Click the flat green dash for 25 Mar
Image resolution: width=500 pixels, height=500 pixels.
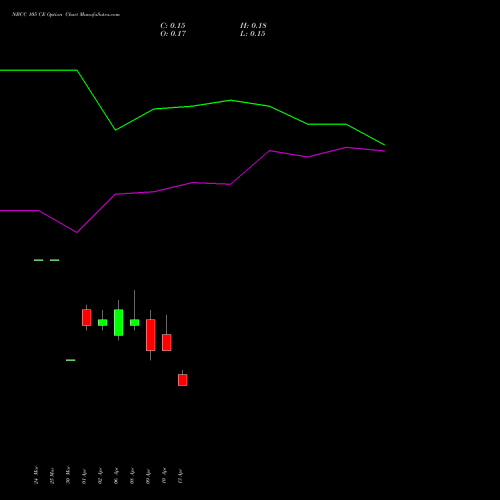coord(55,260)
